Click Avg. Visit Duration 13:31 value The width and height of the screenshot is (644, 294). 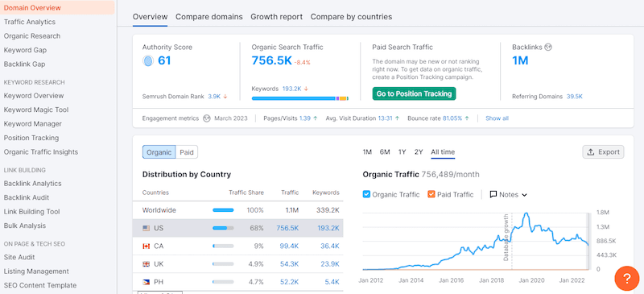(386, 118)
